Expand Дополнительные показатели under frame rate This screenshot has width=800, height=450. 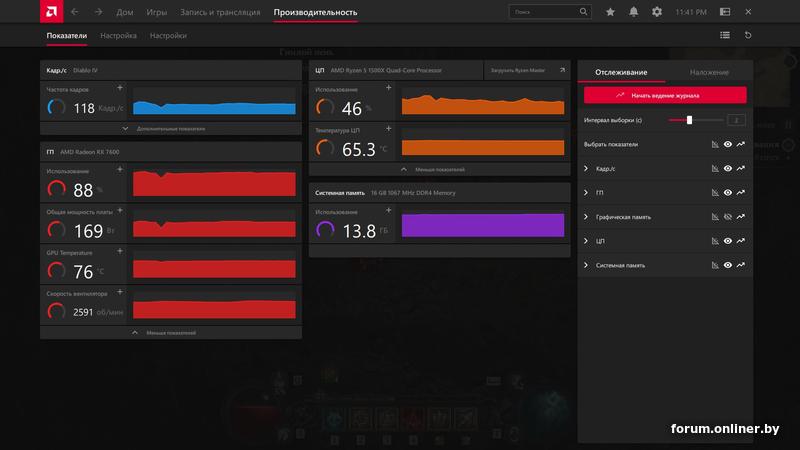(171, 129)
